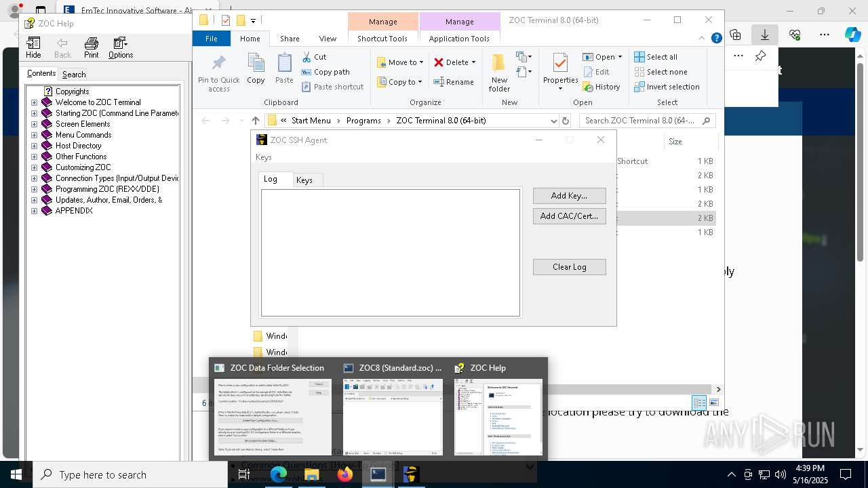Click the Up arrow in the Explorer navigation
The height and width of the screenshot is (488, 868).
pos(255,121)
